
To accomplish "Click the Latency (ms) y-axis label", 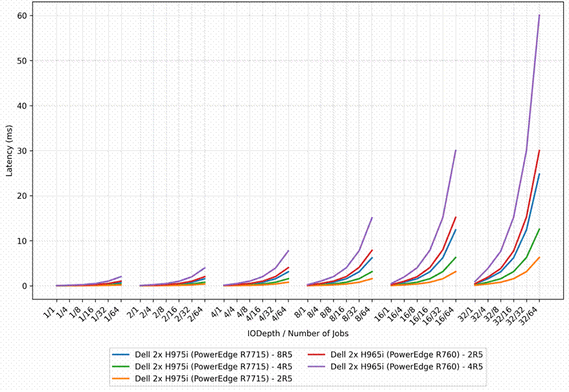I will click(x=9, y=150).
